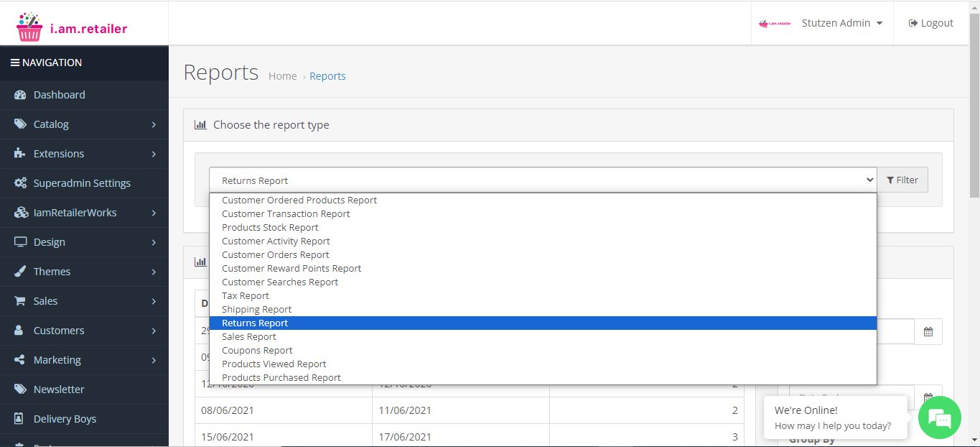Click the Customers person icon
The width and height of the screenshot is (980, 447).
20,331
